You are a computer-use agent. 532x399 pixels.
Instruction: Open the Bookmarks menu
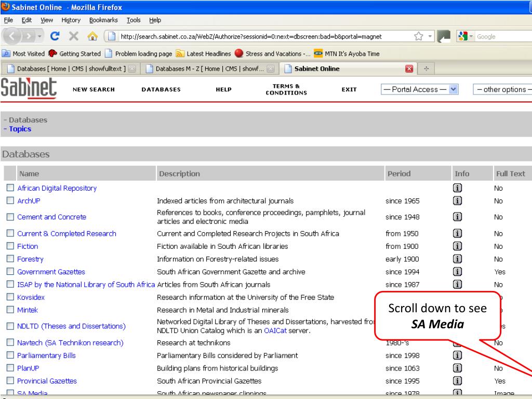click(x=103, y=20)
